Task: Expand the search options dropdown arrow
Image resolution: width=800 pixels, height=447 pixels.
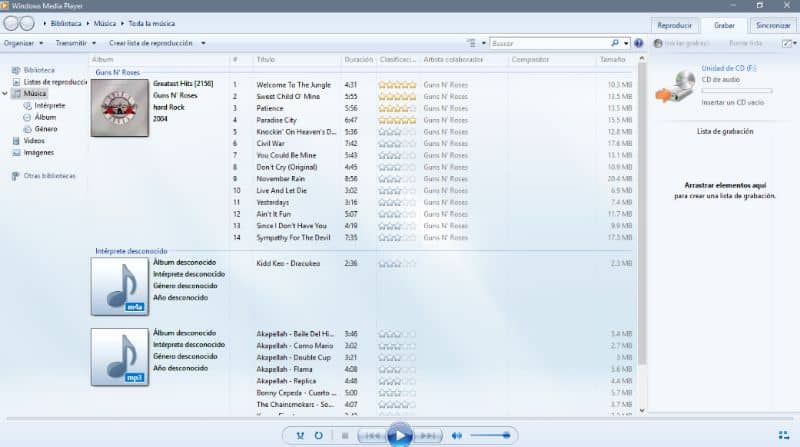Action: (x=626, y=43)
